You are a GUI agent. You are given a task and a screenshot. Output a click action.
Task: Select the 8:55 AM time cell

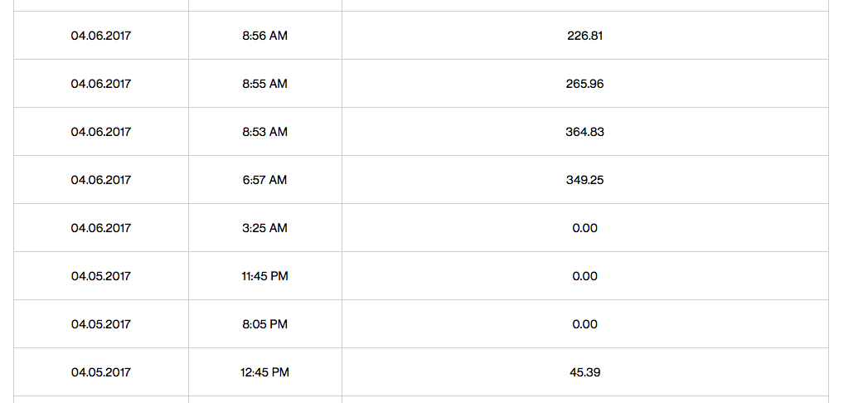tap(264, 84)
